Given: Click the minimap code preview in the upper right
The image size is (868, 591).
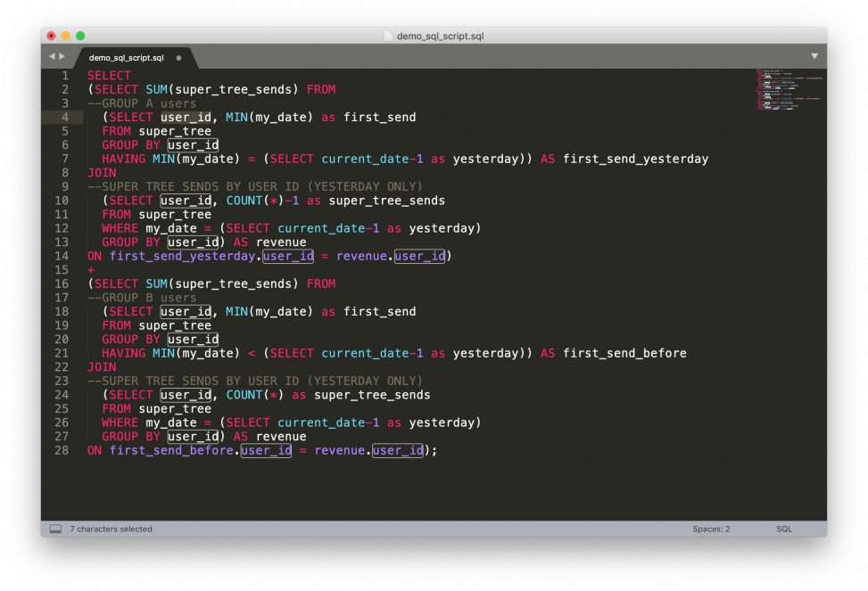Looking at the screenshot, I should click(789, 89).
